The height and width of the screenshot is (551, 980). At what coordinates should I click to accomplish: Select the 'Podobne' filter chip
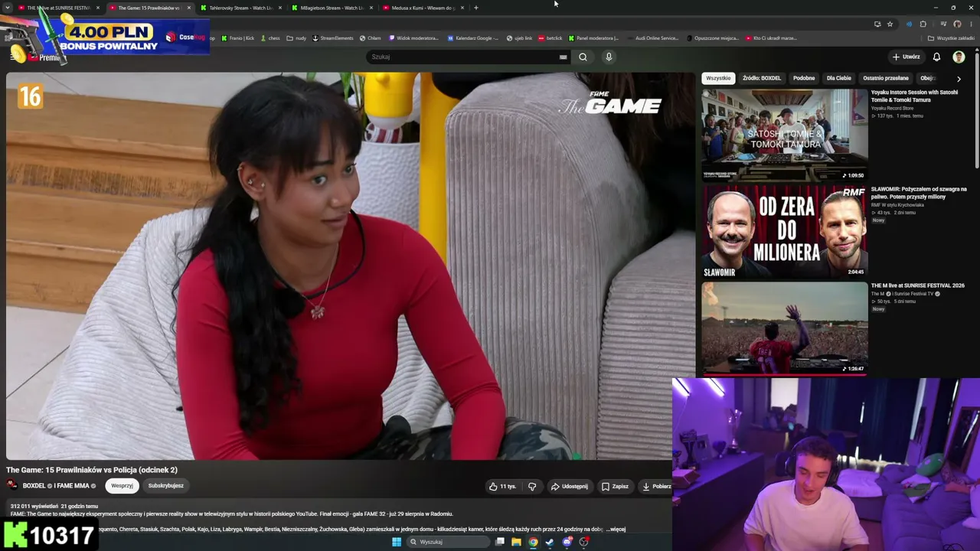804,78
